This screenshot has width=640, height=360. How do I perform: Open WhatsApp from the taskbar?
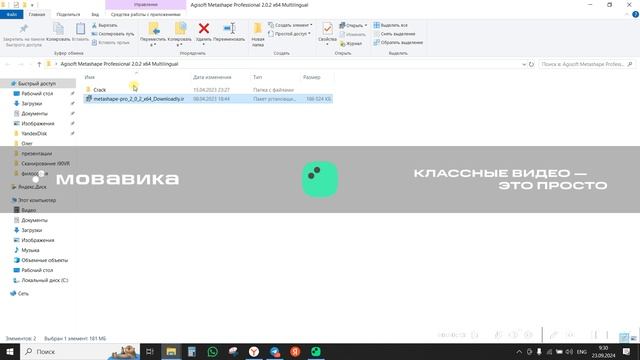[x=212, y=351]
